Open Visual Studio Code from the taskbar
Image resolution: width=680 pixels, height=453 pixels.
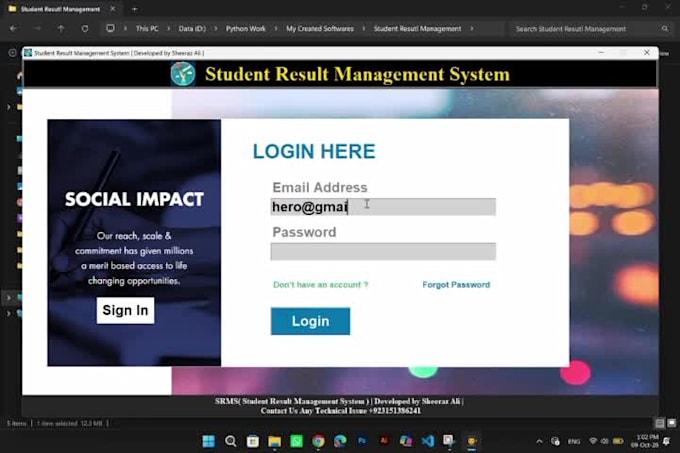[428, 441]
